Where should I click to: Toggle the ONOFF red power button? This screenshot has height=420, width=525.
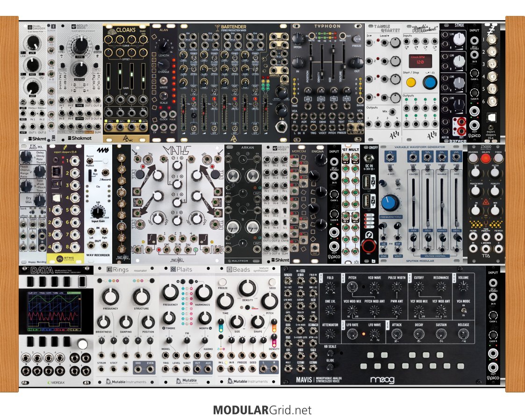(x=368, y=246)
